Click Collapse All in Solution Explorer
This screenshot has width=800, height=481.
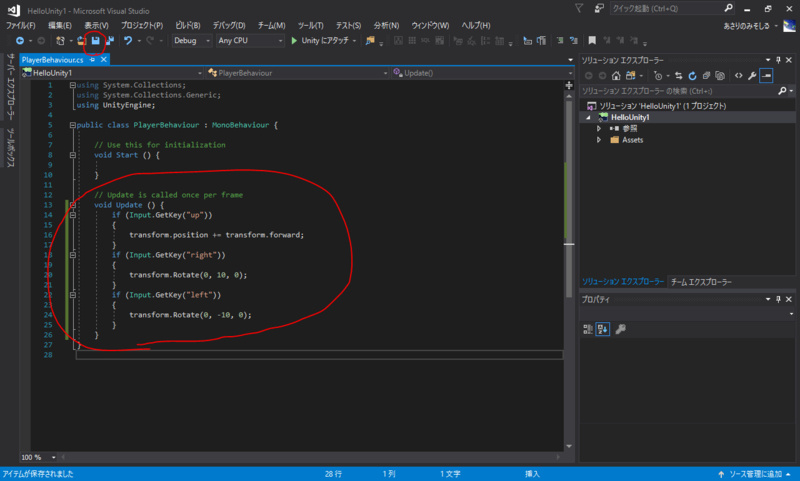(706, 76)
